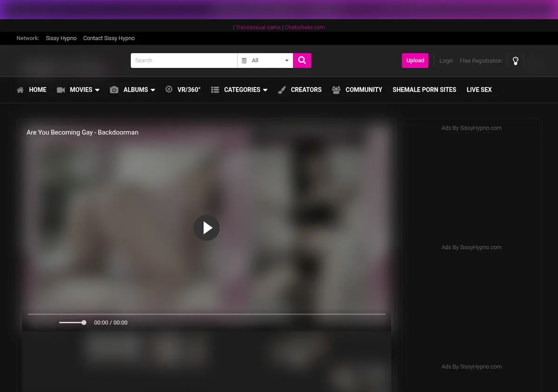Viewport: 558px width, 392px height.
Task: Click the video progress seek bar
Action: pyautogui.click(x=206, y=314)
